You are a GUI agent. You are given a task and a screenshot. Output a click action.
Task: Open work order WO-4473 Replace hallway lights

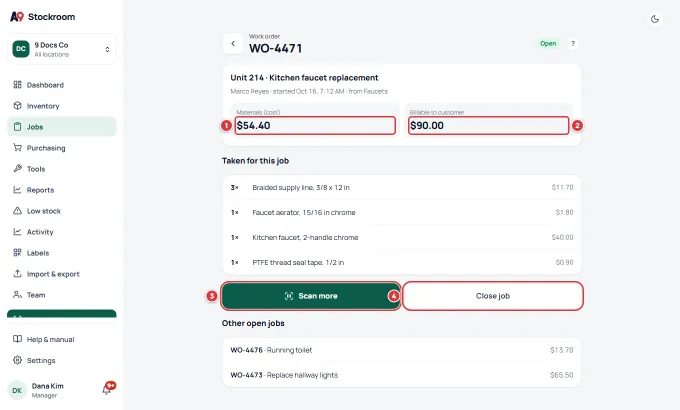(402, 375)
